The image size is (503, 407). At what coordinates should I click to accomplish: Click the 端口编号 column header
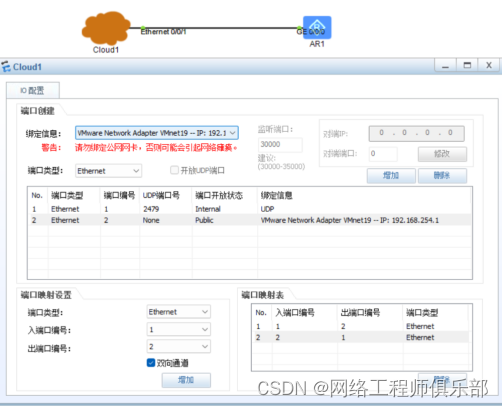pos(119,195)
